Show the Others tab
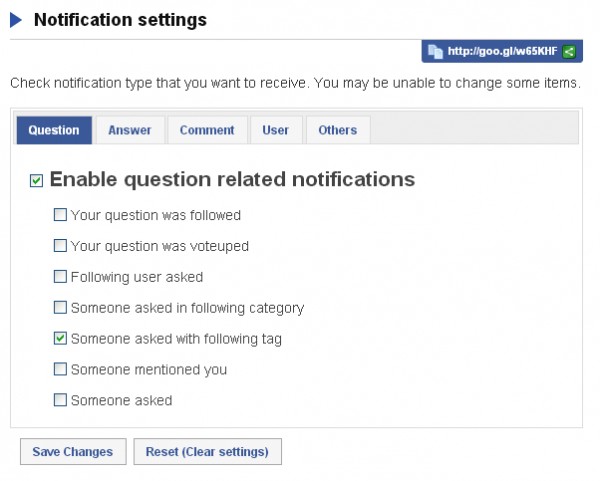The width and height of the screenshot is (600, 481). coord(338,130)
